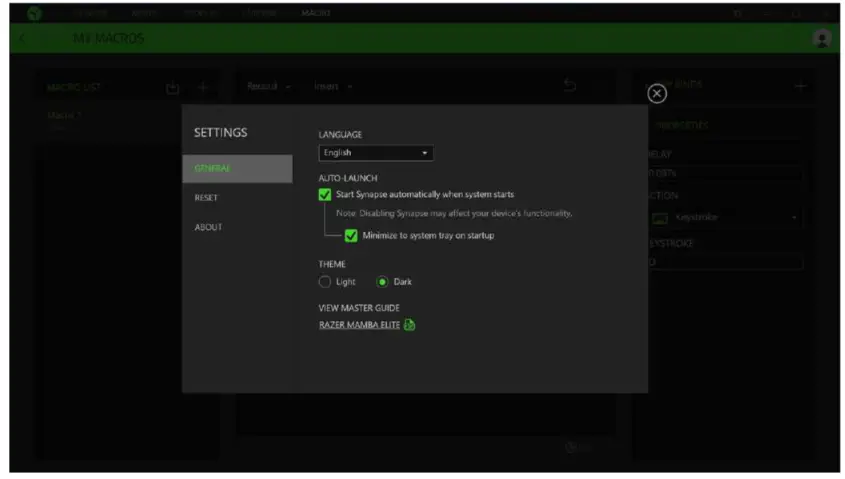Switch to the General settings tab

(x=238, y=169)
